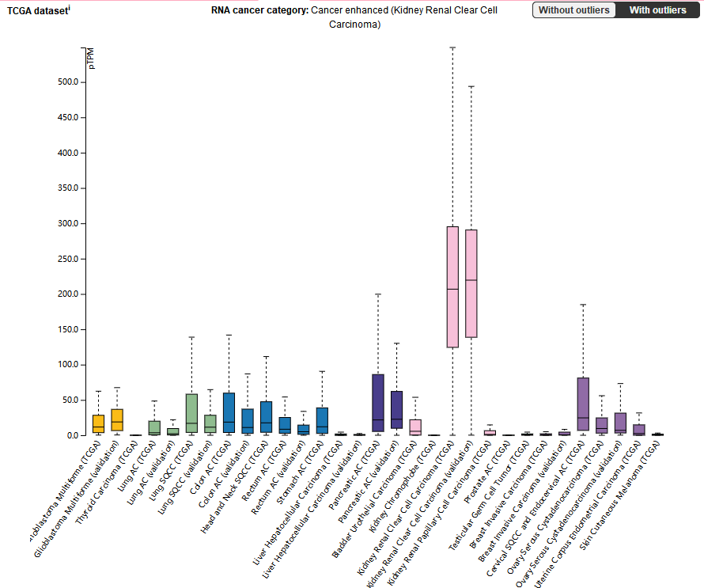Click the Stomach AC (TCGA) box plot
This screenshot has height=588, width=704.
pos(322,419)
